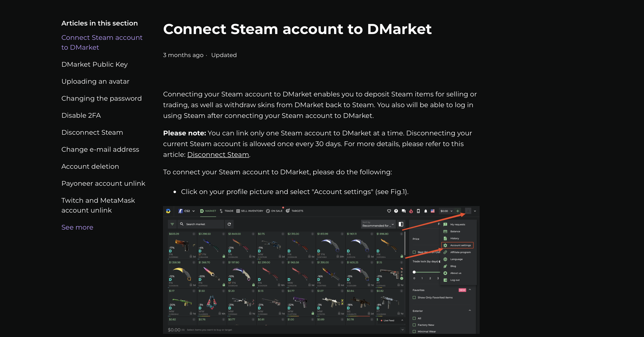The image size is (644, 337).
Task: Collapse the Favorites section chevron
Action: point(470,290)
